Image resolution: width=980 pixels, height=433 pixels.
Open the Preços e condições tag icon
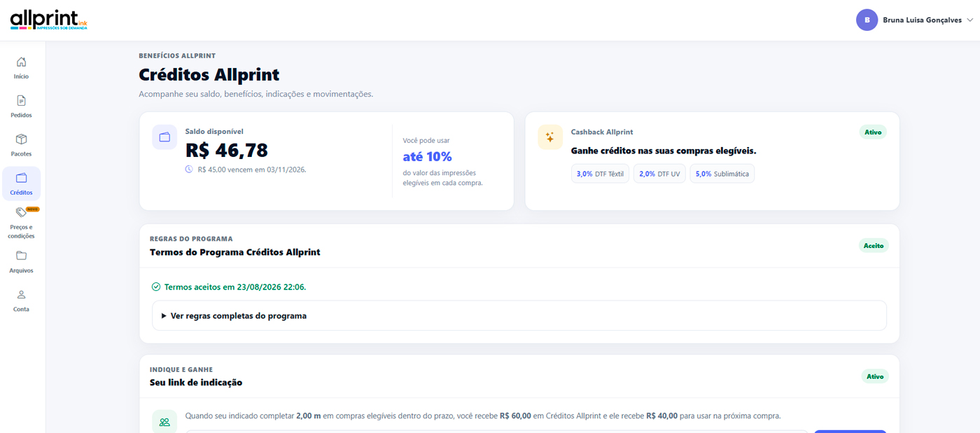[21, 212]
